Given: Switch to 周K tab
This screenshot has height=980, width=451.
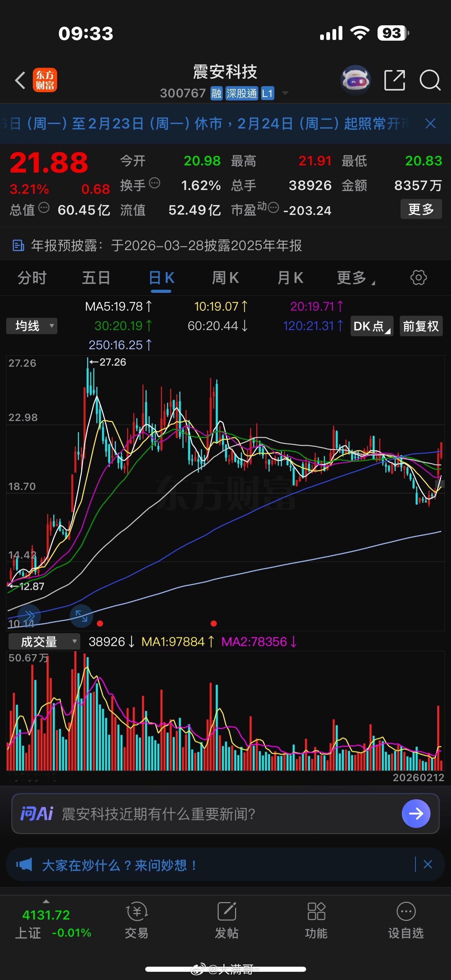Looking at the screenshot, I should pos(225,278).
